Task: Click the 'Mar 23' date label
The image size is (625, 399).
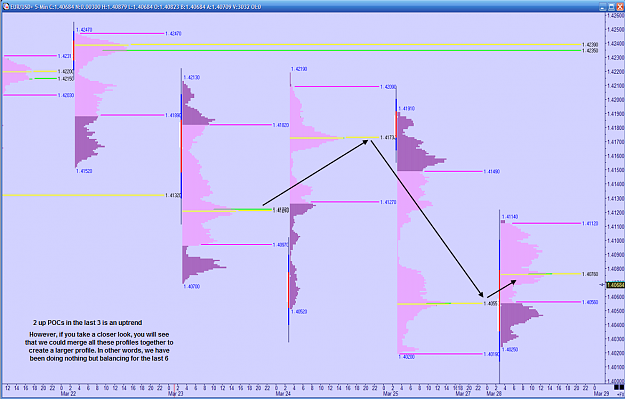Action: click(x=175, y=394)
